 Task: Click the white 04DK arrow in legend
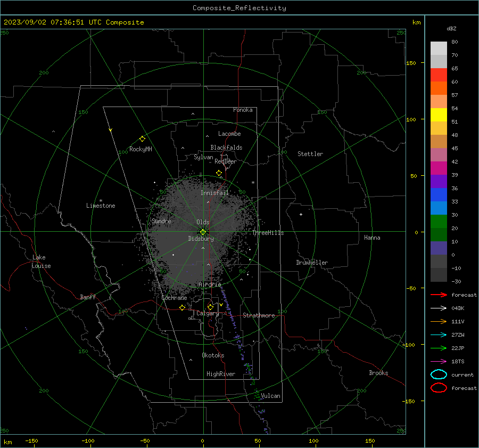pos(439,308)
